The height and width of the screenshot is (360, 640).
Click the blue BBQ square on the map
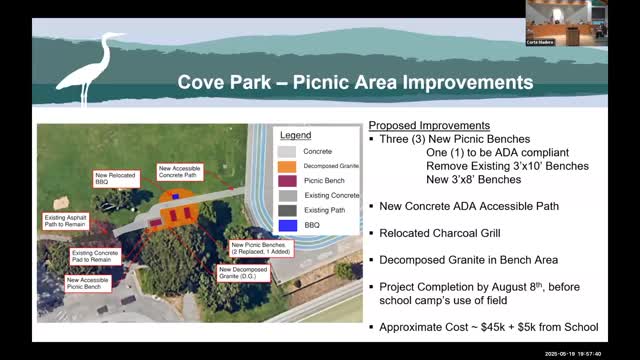click(x=176, y=197)
